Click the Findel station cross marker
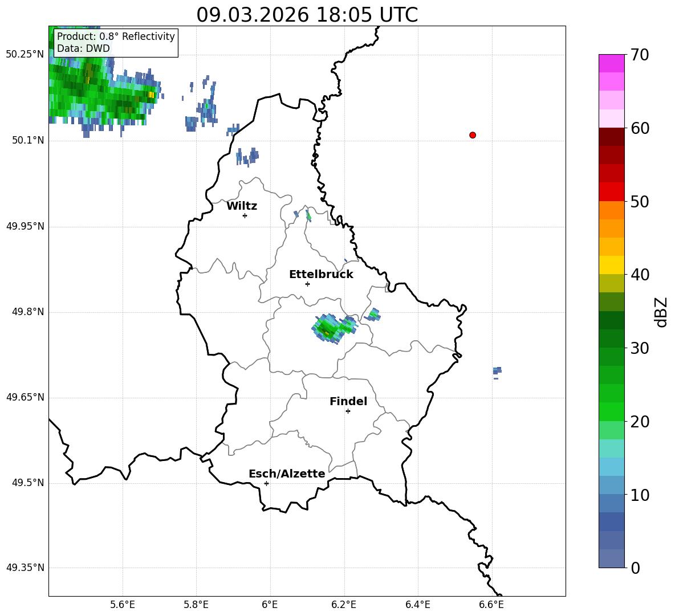 coord(348,411)
